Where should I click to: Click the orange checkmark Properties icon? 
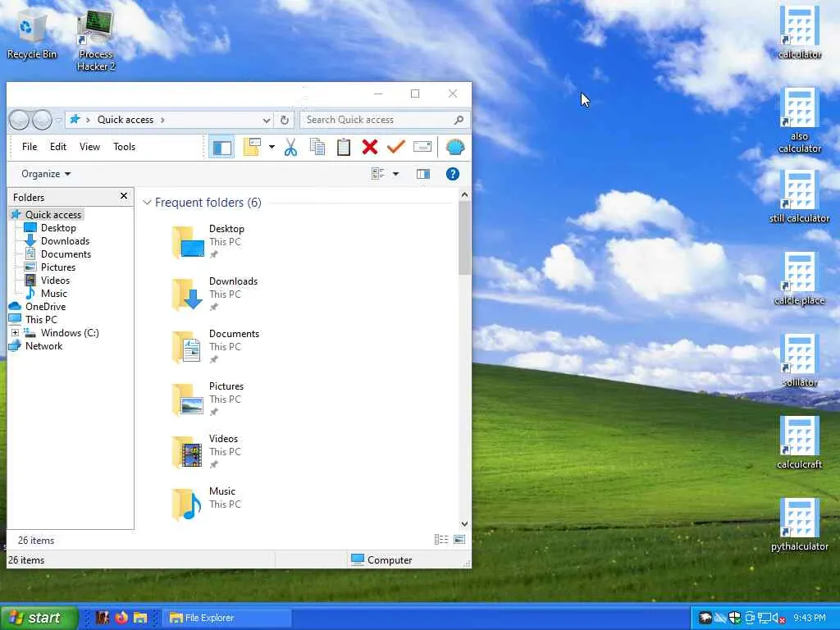click(396, 147)
